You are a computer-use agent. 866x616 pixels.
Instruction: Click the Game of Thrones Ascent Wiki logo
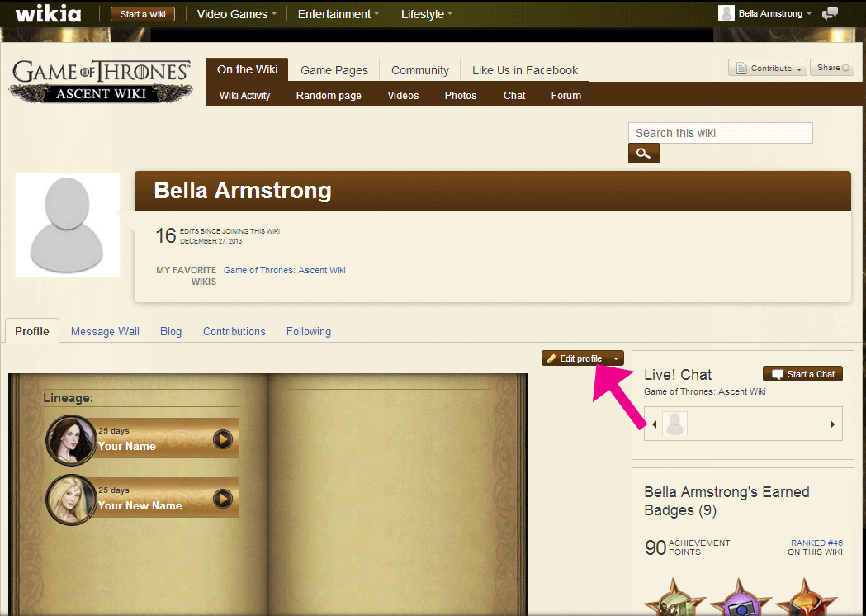tap(101, 81)
